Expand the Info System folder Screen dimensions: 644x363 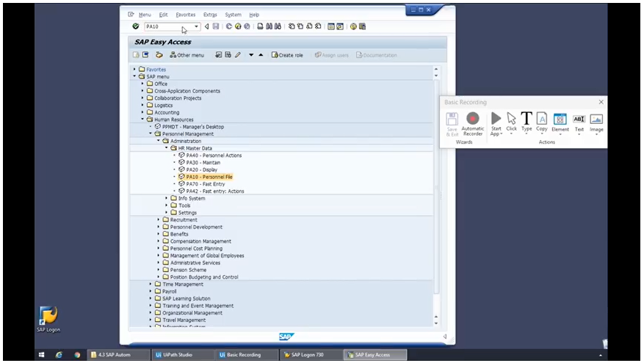(167, 198)
